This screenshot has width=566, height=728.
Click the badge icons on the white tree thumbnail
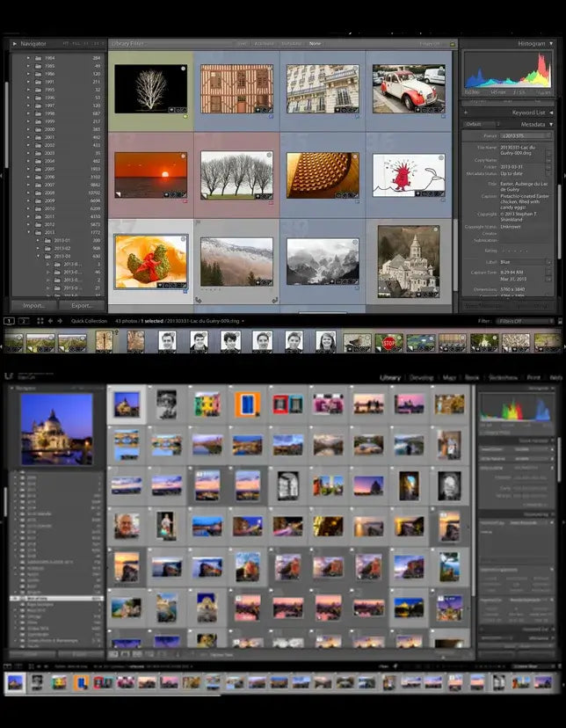click(x=177, y=110)
